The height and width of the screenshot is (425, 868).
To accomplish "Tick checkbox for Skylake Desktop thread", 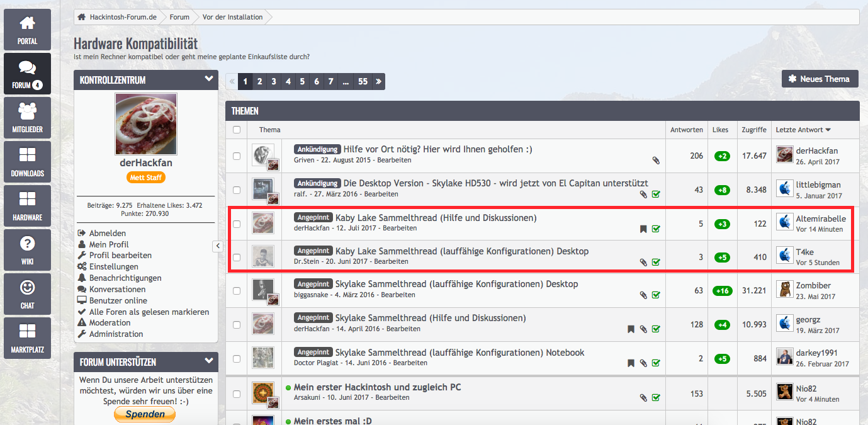I will (x=237, y=291).
